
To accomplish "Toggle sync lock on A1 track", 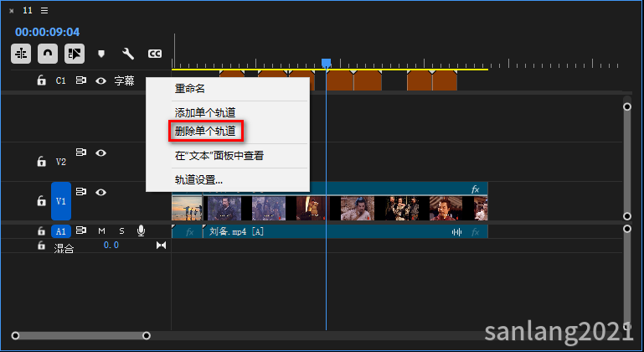I will coord(81,230).
